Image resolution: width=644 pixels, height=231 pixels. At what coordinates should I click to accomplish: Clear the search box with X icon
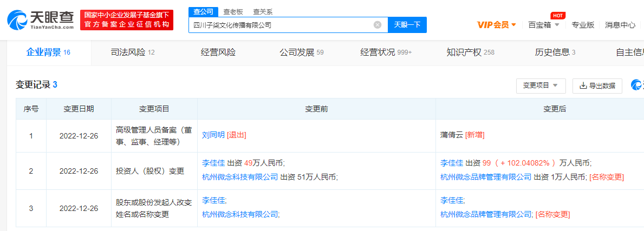(x=378, y=25)
